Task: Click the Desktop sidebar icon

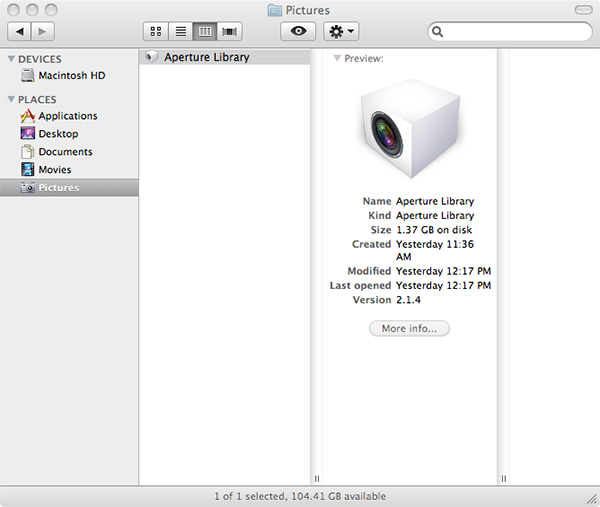Action: click(28, 134)
